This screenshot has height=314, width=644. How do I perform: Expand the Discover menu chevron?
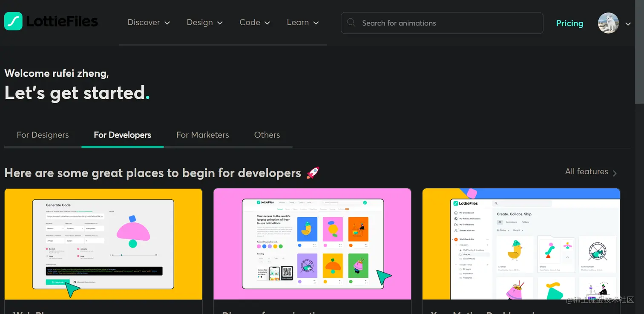coord(167,23)
